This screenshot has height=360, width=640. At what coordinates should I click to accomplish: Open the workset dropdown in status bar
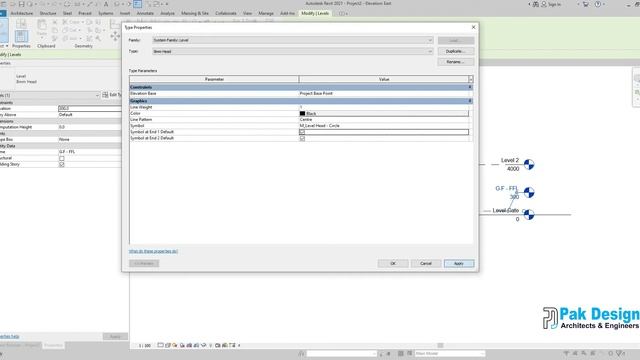pos(341,353)
